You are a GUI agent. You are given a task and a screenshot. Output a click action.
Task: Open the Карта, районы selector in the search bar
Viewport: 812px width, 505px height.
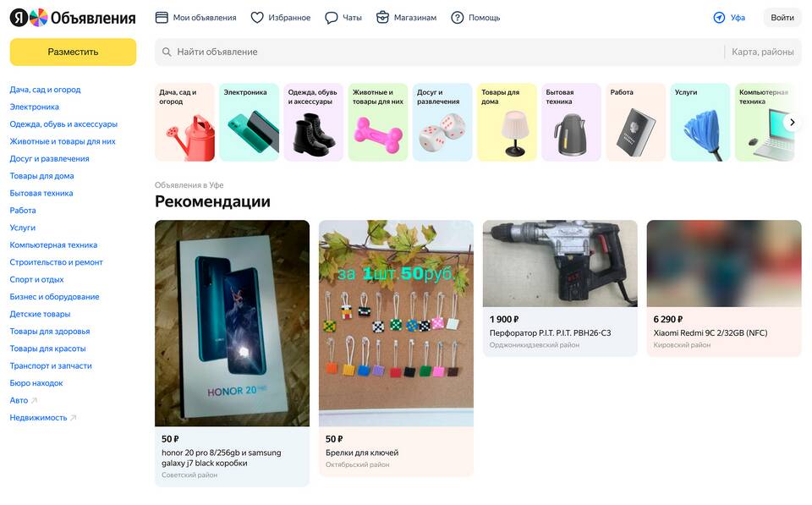click(x=762, y=52)
